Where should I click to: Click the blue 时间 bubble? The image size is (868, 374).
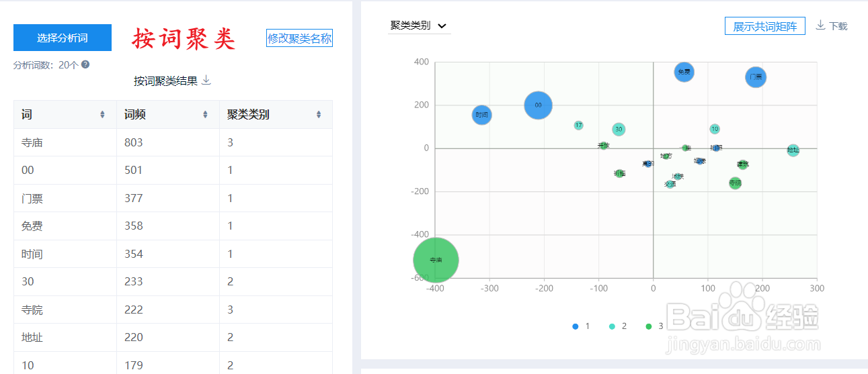click(x=481, y=115)
